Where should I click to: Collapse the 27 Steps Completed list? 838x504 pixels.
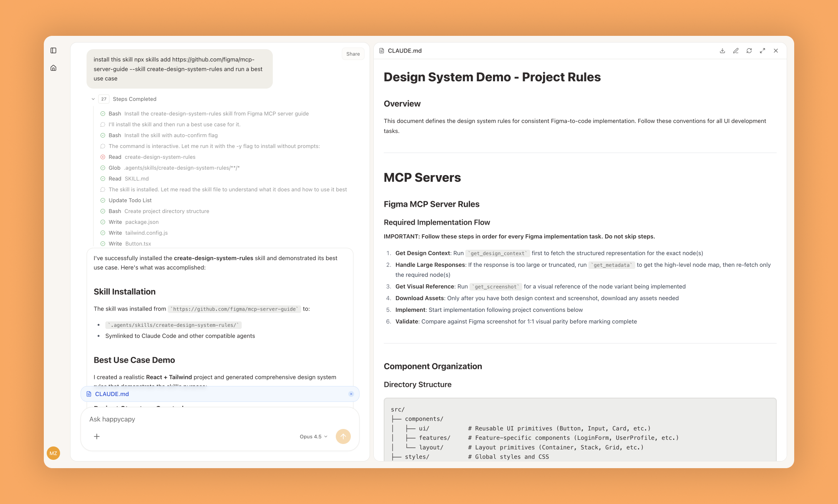click(93, 99)
